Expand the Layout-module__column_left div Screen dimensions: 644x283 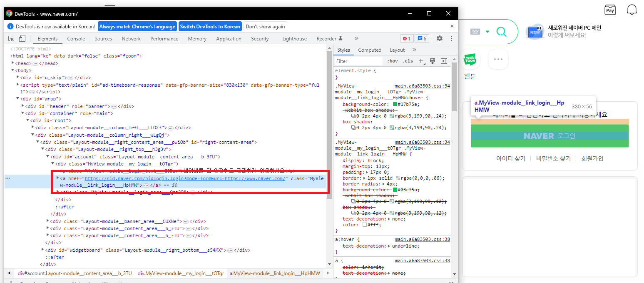[33, 128]
